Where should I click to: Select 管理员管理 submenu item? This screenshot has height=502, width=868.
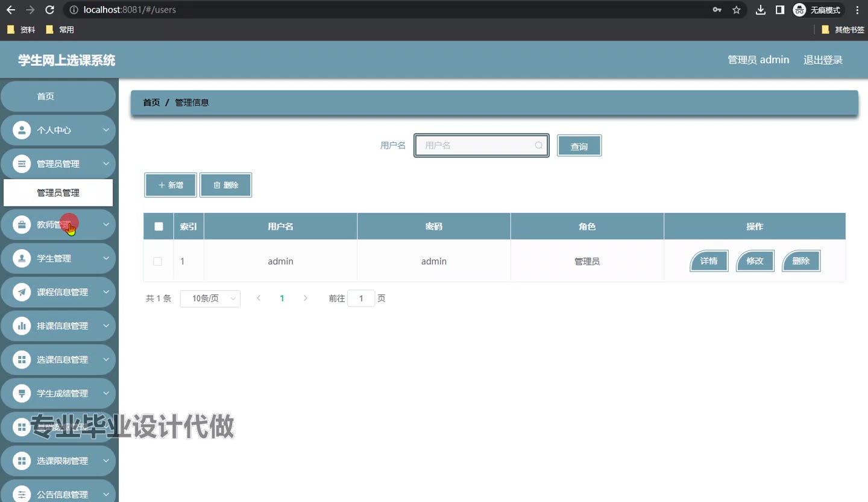click(58, 193)
